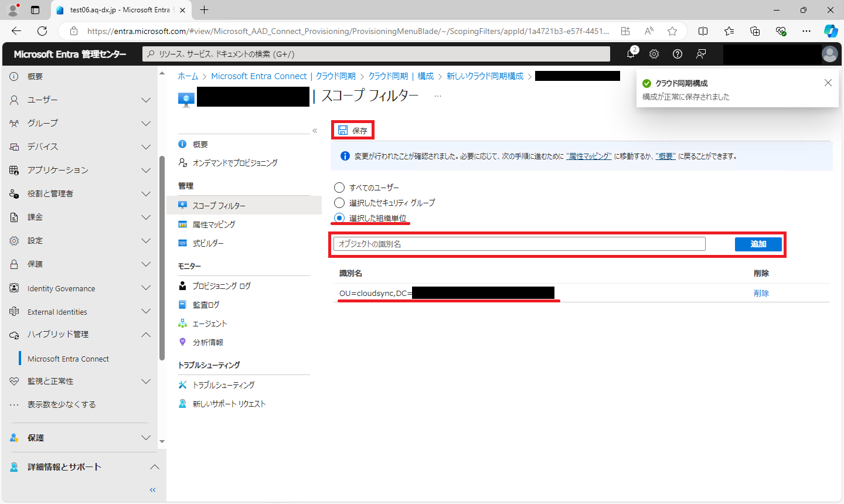Click the グループ icon in sidebar
This screenshot has height=504, width=844.
pyautogui.click(x=14, y=123)
